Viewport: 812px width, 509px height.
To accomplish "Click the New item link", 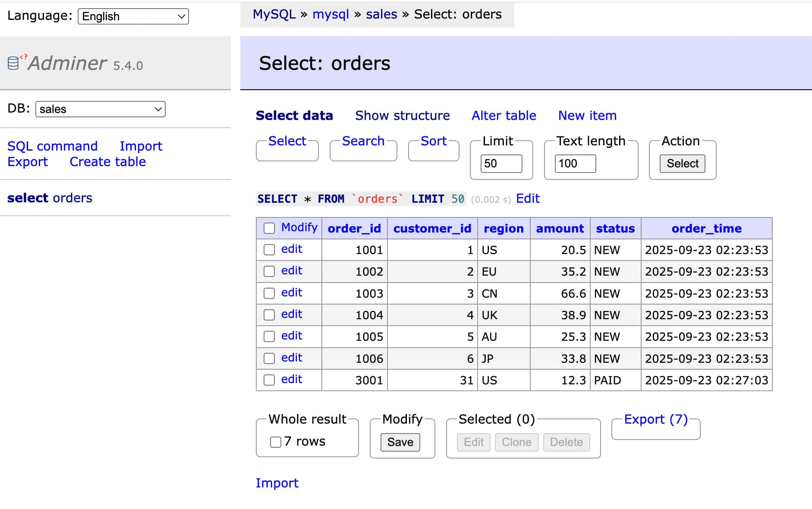I will [x=587, y=116].
